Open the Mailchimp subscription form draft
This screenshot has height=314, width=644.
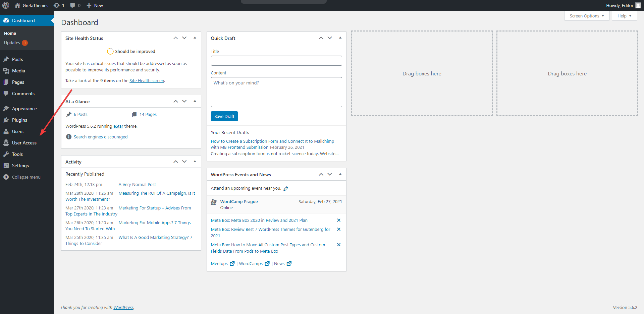point(272,144)
